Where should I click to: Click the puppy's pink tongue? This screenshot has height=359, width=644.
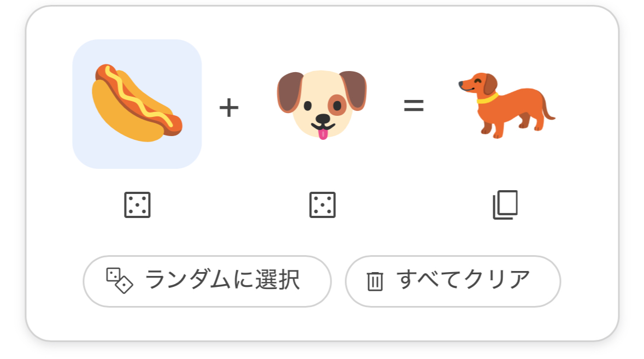(x=323, y=134)
